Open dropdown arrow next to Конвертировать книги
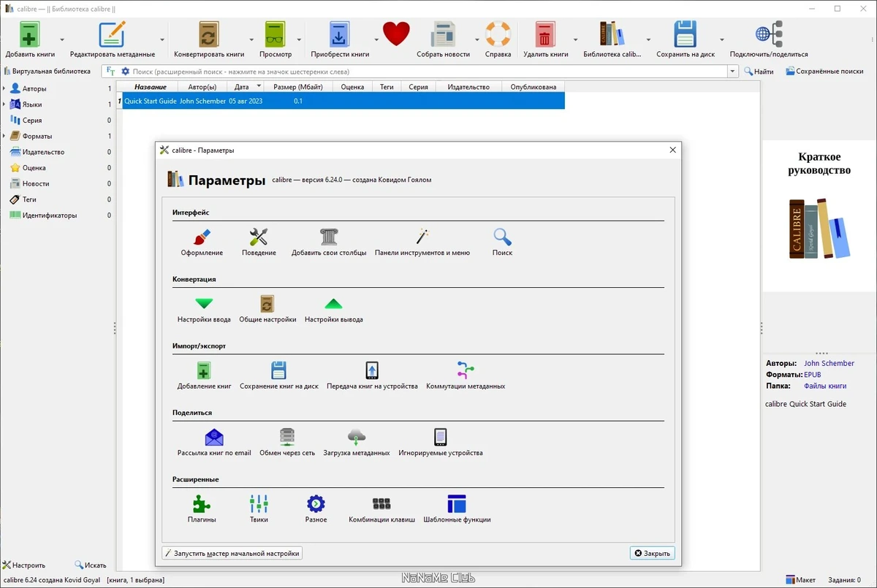 coord(251,40)
